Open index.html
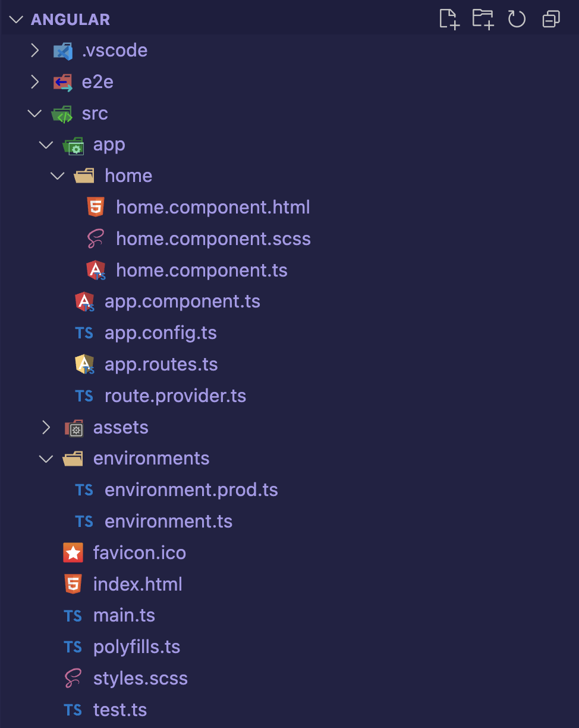The width and height of the screenshot is (579, 728). 137,583
